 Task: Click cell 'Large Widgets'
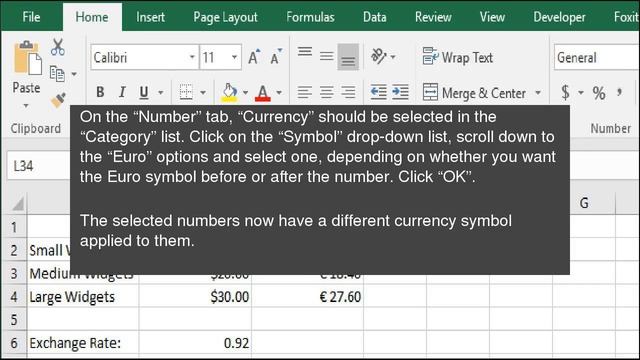(x=83, y=296)
